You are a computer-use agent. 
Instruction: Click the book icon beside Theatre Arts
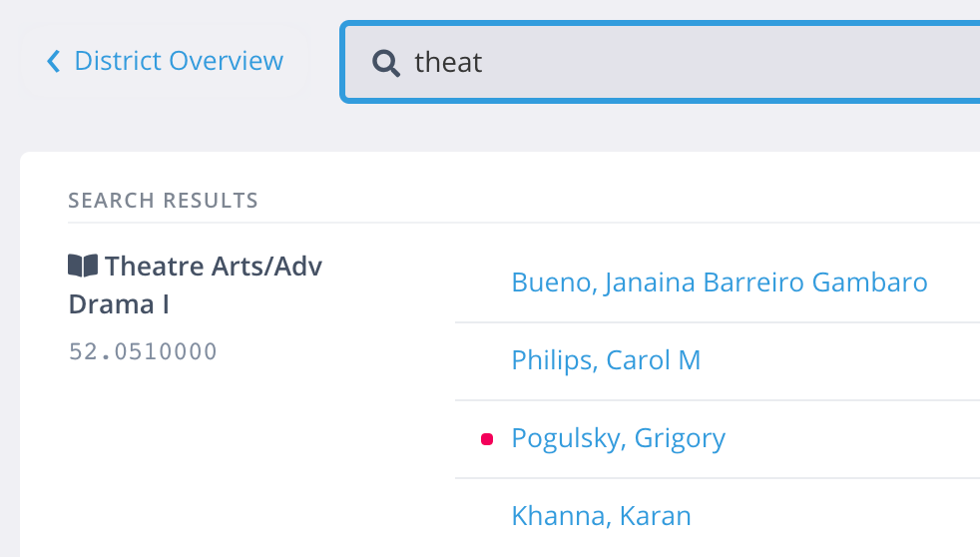83,266
